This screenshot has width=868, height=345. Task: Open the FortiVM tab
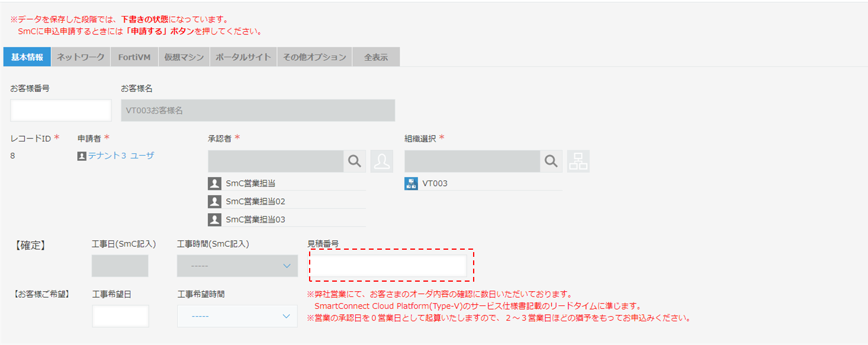(134, 57)
